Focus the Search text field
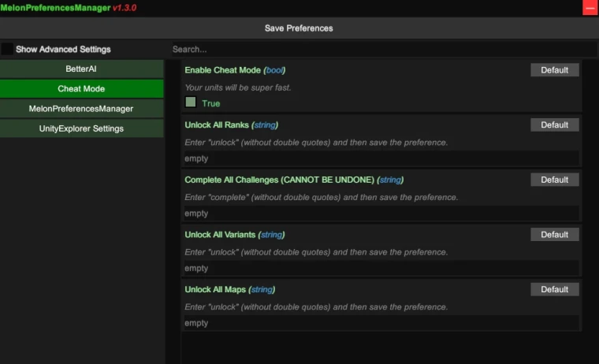Screen dimensions: 599x364 click(383, 49)
